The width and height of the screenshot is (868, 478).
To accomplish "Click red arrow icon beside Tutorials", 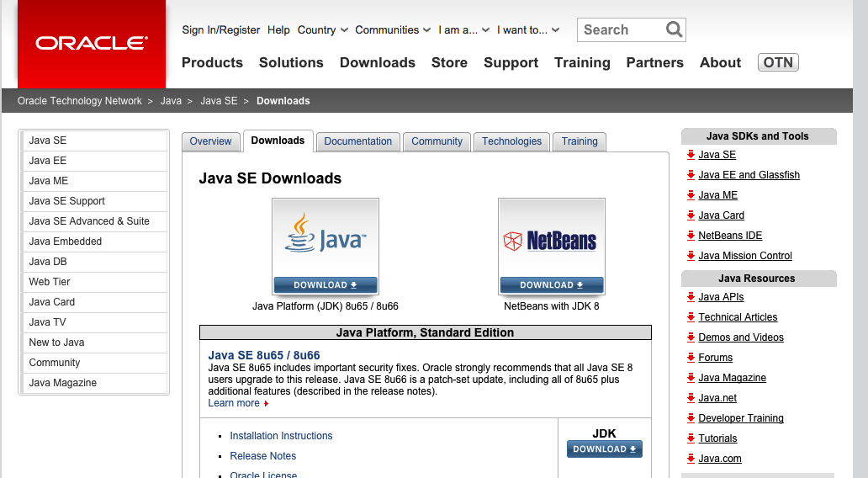I will [x=691, y=438].
